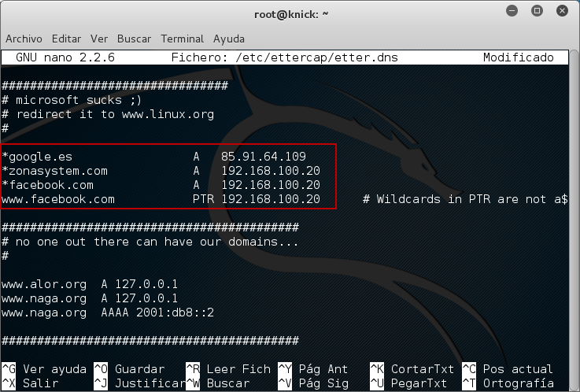
Task: Click the ^W Buscar shortcut
Action: 218,383
